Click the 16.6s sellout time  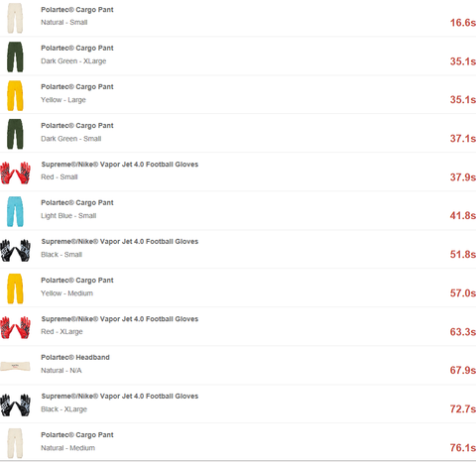463,23
